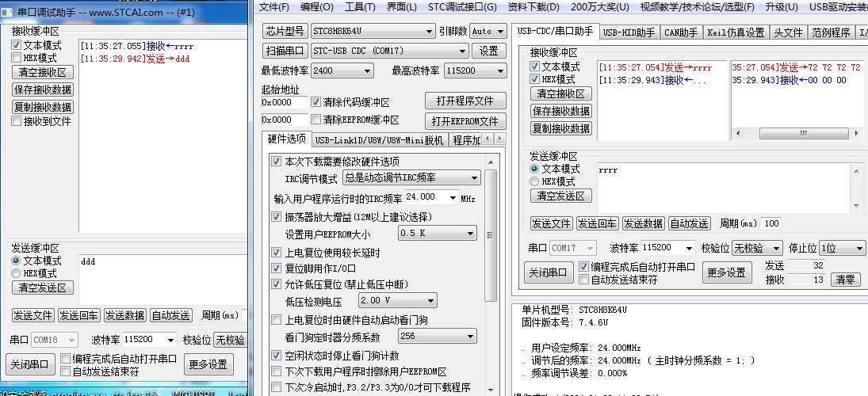The width and height of the screenshot is (868, 396).
Task: Open 设置用户EEPROM大小 0.5 K dropdown
Action: tap(438, 233)
